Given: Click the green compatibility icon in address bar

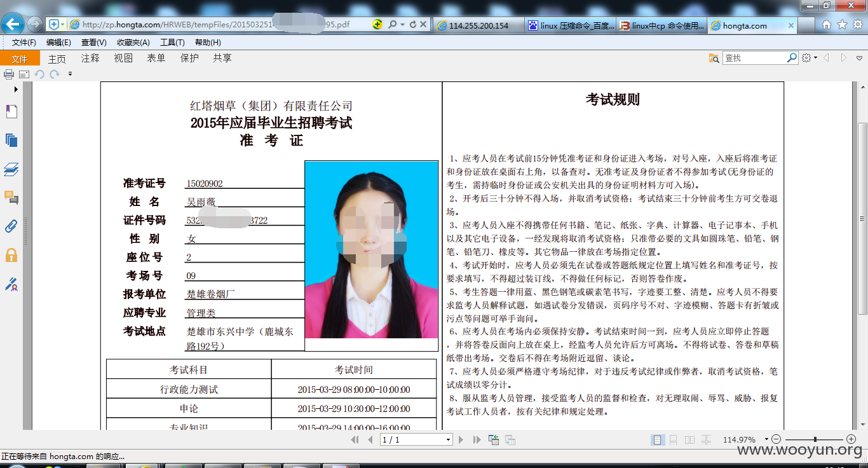Looking at the screenshot, I should point(377,24).
